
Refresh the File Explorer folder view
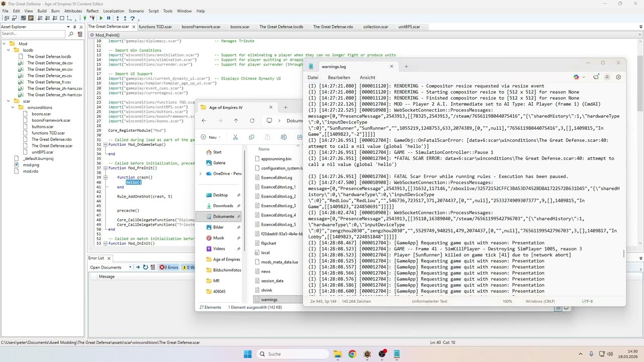coord(252,121)
